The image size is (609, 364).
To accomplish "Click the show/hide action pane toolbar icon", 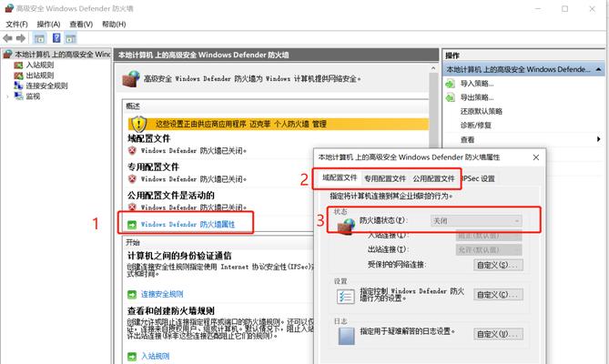I will (x=70, y=38).
